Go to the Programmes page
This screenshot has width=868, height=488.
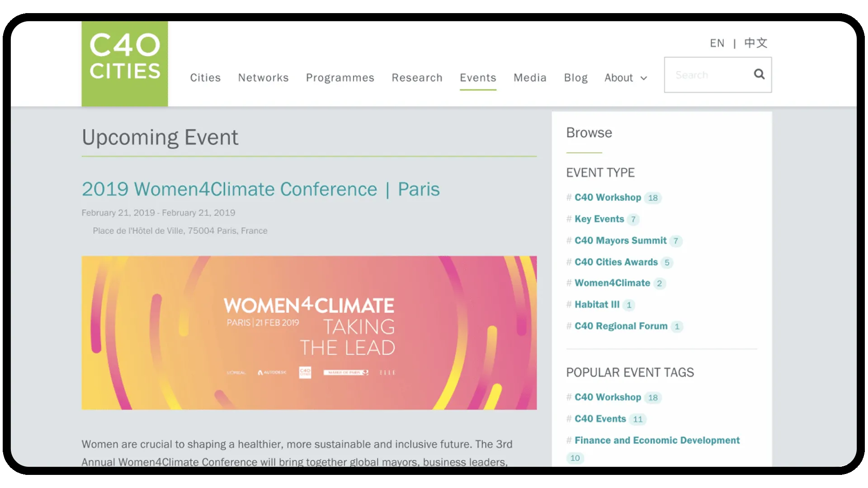(x=340, y=78)
